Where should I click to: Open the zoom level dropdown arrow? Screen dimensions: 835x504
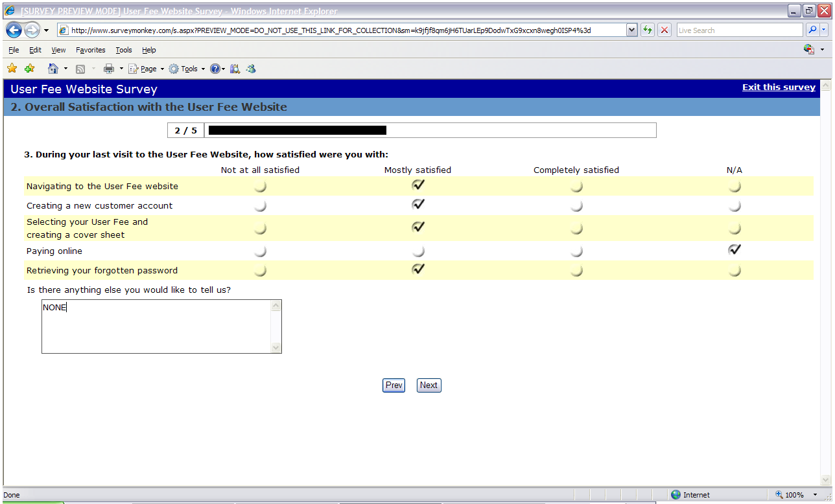pos(816,495)
